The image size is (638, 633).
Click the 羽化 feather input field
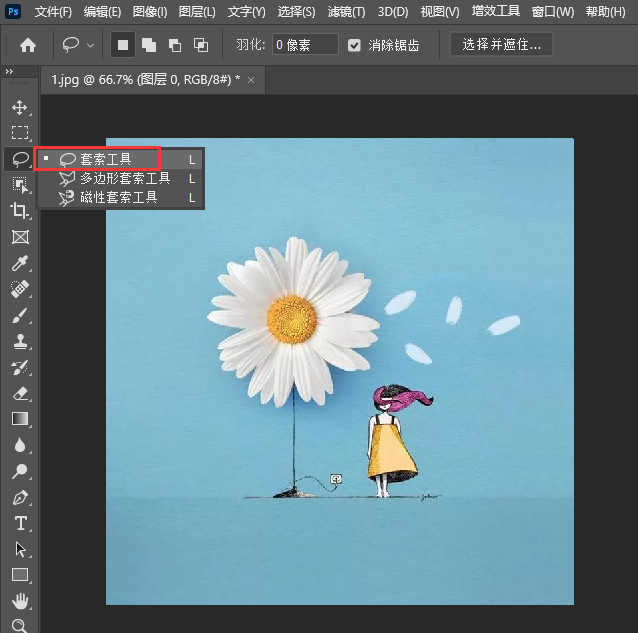(304, 45)
